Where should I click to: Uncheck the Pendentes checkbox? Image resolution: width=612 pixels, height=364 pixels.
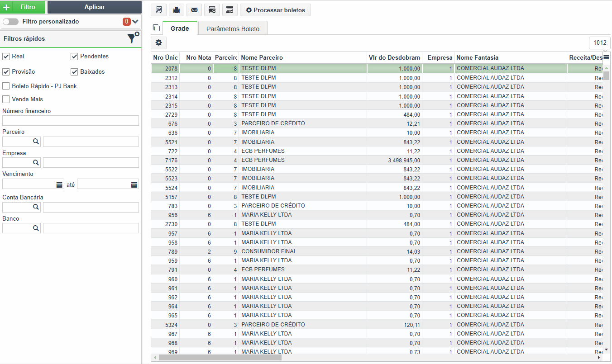point(75,57)
